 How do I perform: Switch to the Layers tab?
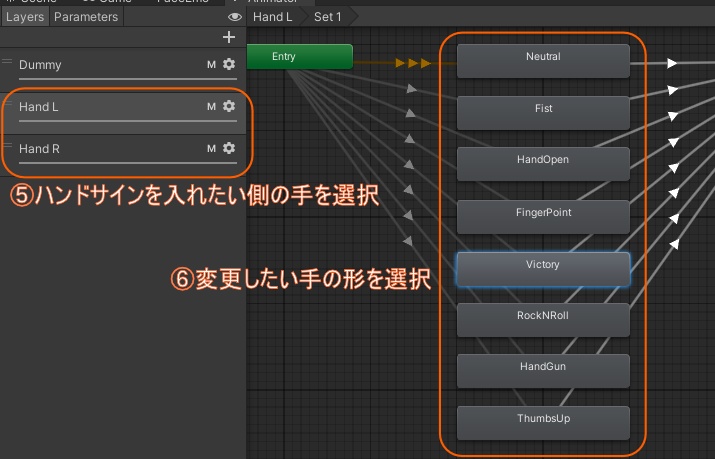(x=25, y=17)
